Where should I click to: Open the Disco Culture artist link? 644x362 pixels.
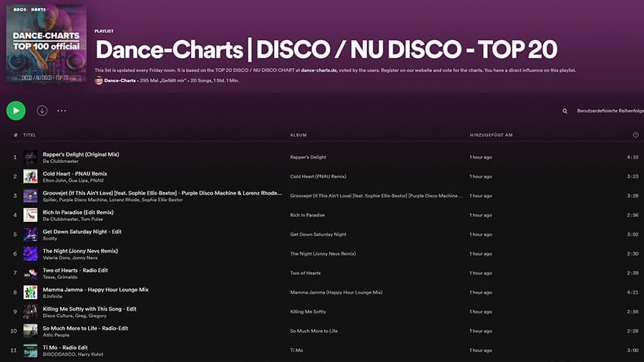point(57,315)
